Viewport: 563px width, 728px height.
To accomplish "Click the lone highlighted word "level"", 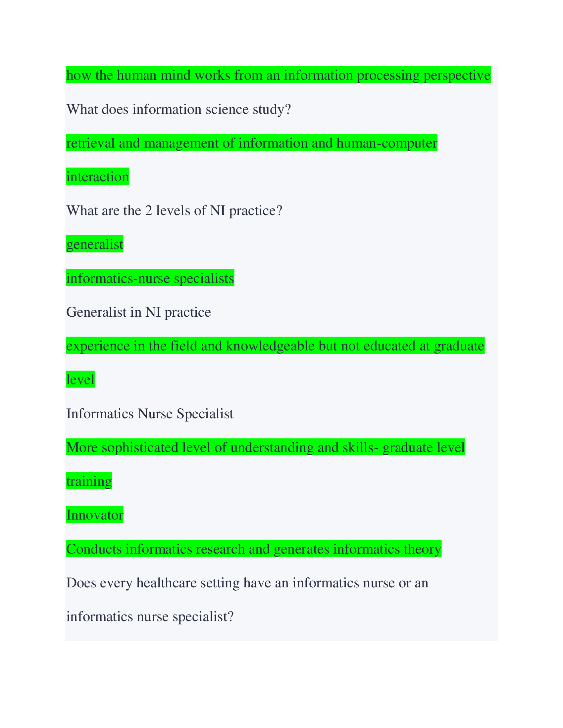I will click(80, 380).
